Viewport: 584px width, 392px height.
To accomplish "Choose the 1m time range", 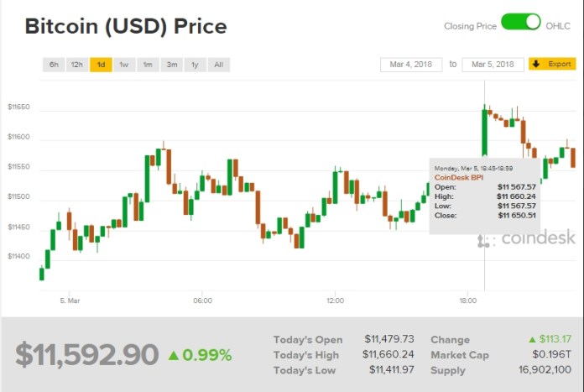I will [x=148, y=65].
